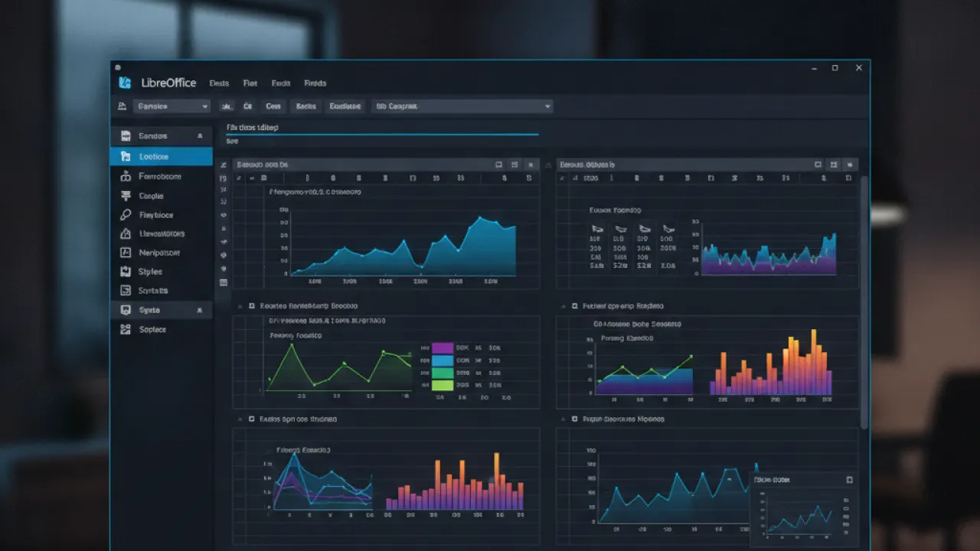This screenshot has width=980, height=551.
Task: Collapse the first sidebar section using its arrow
Action: pos(200,136)
